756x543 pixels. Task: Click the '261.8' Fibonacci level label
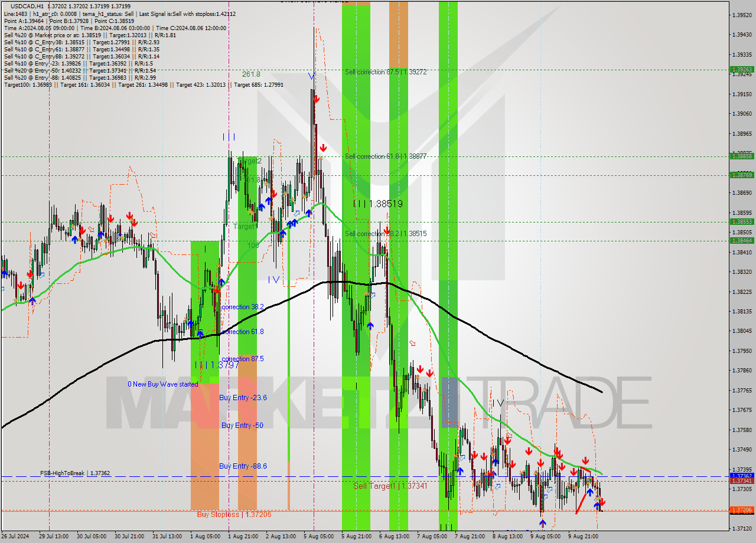[x=251, y=74]
